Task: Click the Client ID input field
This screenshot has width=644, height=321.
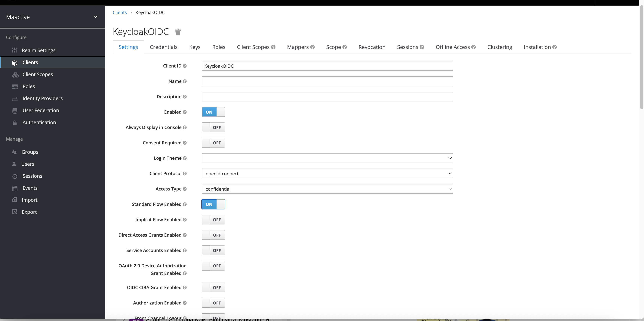Action: pos(327,66)
